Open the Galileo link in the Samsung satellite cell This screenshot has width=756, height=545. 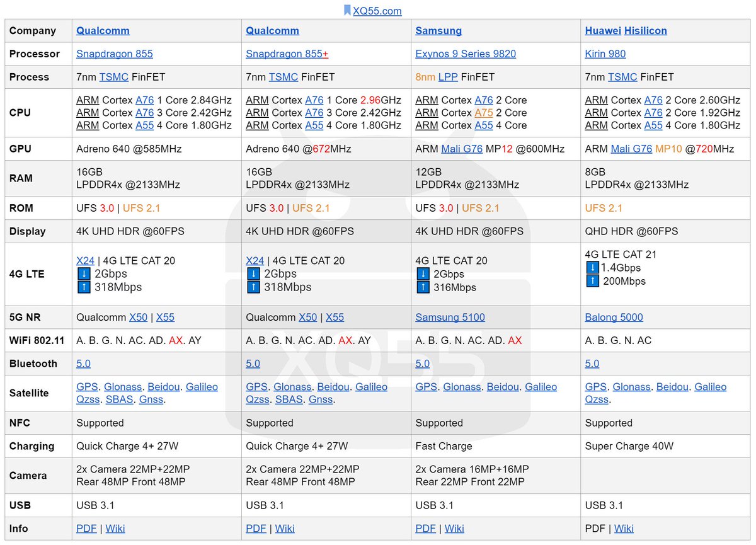coord(541,387)
